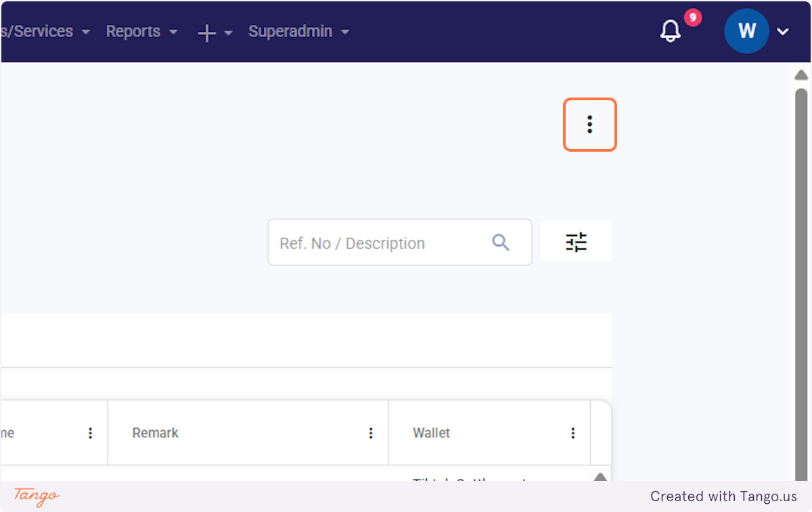Open Wallet column options menu
The height and width of the screenshot is (512, 812).
coord(573,433)
